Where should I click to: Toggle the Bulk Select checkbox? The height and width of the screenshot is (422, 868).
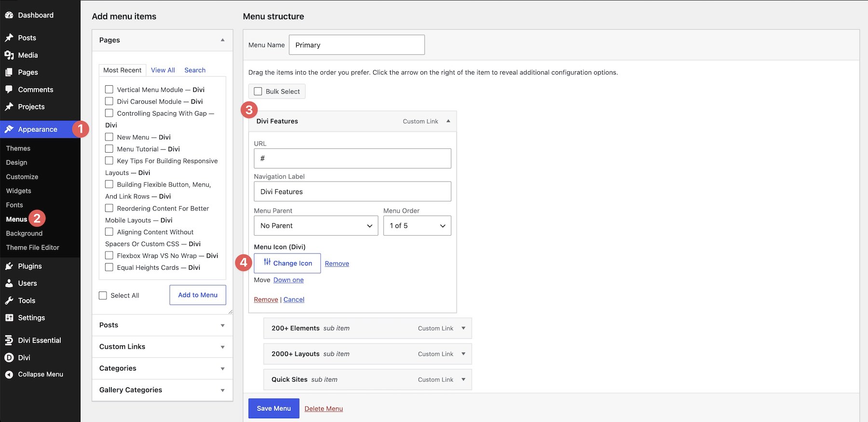(x=258, y=91)
